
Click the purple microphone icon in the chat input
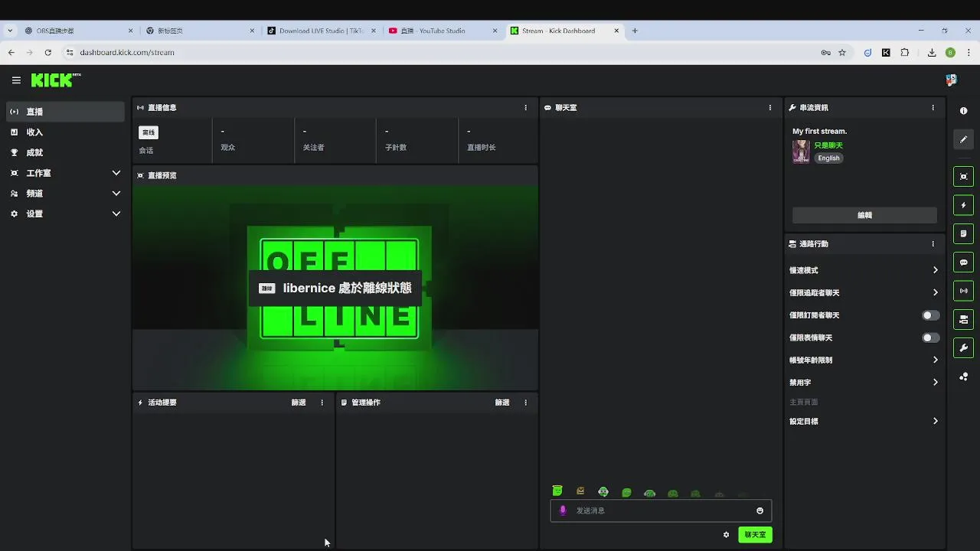pos(563,510)
